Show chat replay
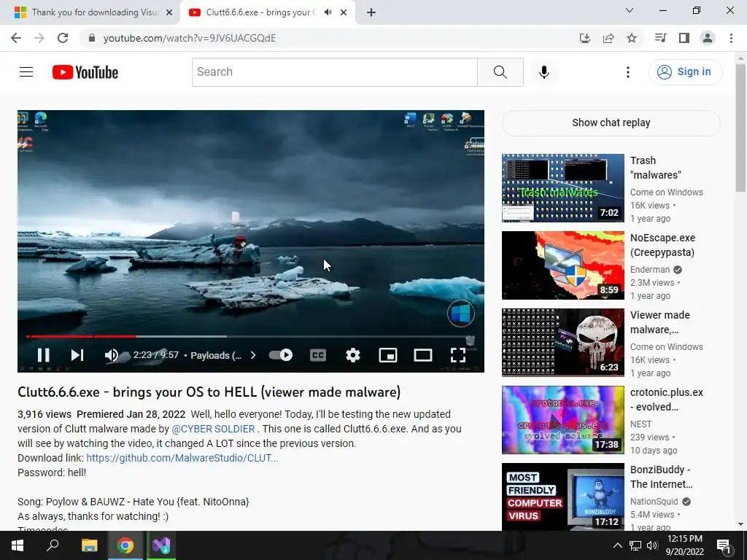Viewport: 747px width, 560px height. tap(611, 122)
